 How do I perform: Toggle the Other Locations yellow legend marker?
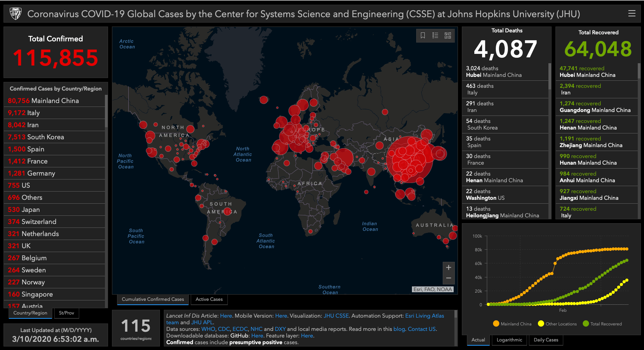(541, 323)
